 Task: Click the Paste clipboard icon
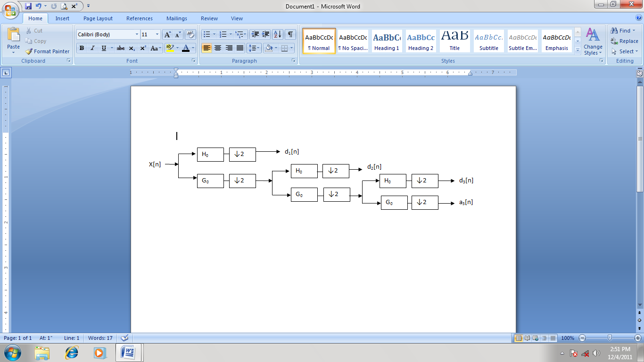click(x=14, y=35)
